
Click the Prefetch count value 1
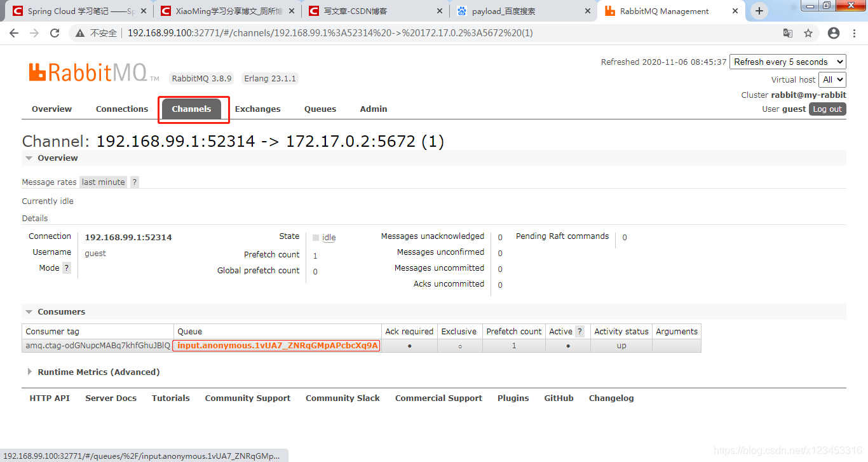click(315, 255)
